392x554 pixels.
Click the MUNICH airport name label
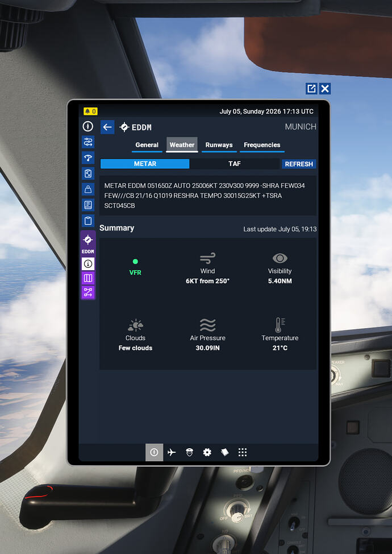click(301, 127)
